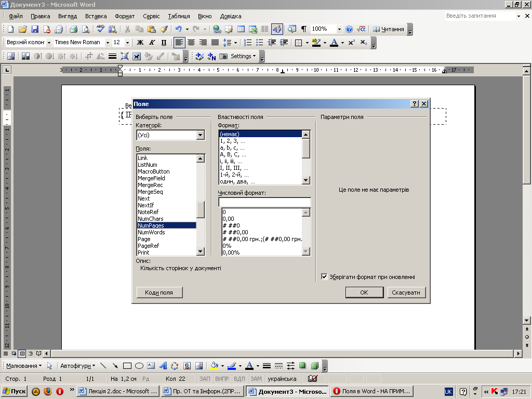Toggle Underline (П) formatting
Viewport: 532px width, 399px height.
point(164,43)
